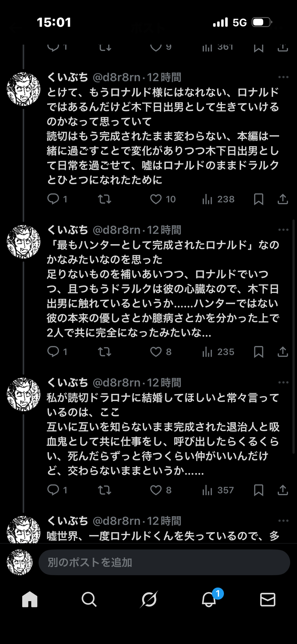Tap the 別のポストを追加 field
Image resolution: width=297 pixels, height=644 pixels.
pos(164,563)
